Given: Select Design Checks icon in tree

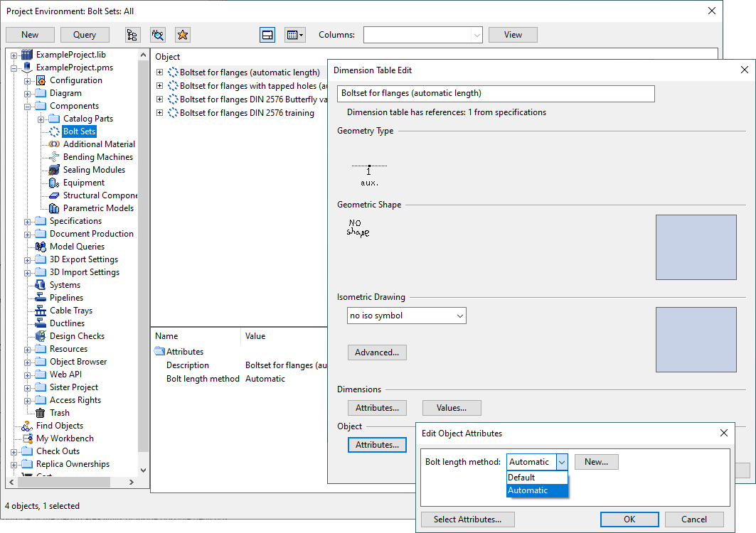Looking at the screenshot, I should [x=41, y=336].
